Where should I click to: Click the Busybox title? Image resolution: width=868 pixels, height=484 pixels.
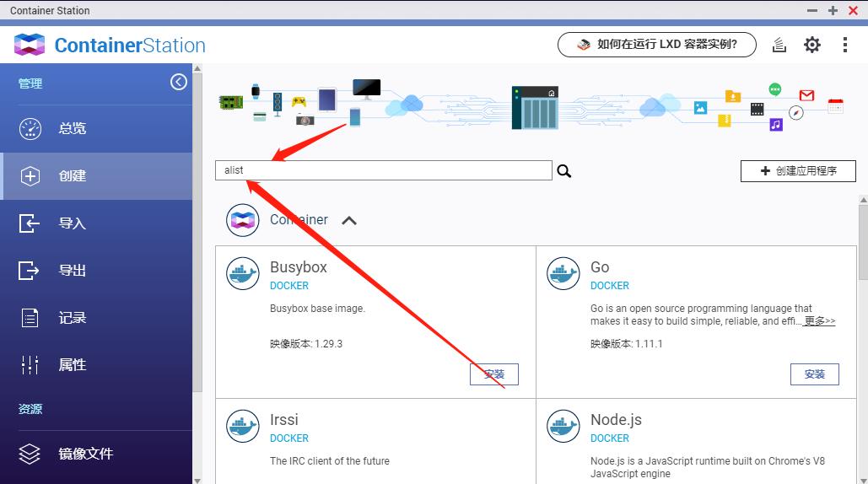[x=299, y=267]
